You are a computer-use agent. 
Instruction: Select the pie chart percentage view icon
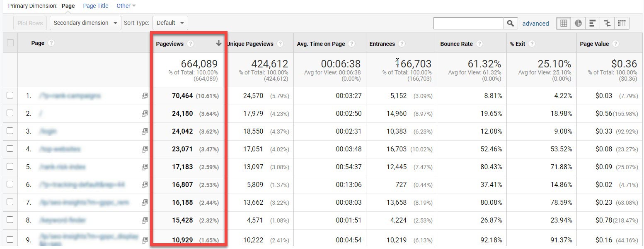click(x=578, y=24)
